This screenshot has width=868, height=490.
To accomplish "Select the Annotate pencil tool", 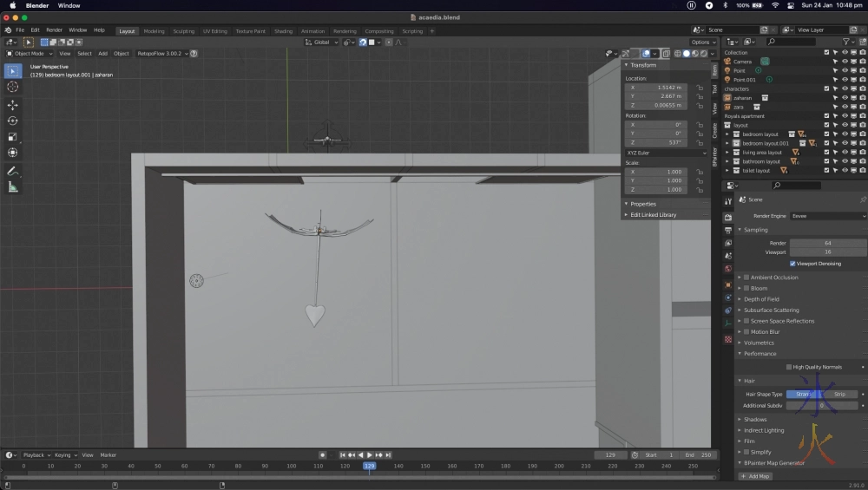I will (x=13, y=171).
